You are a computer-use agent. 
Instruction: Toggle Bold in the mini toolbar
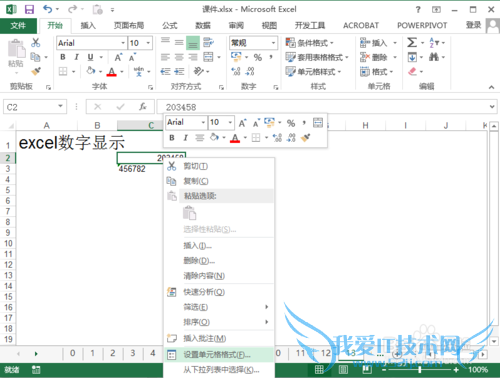coord(172,138)
